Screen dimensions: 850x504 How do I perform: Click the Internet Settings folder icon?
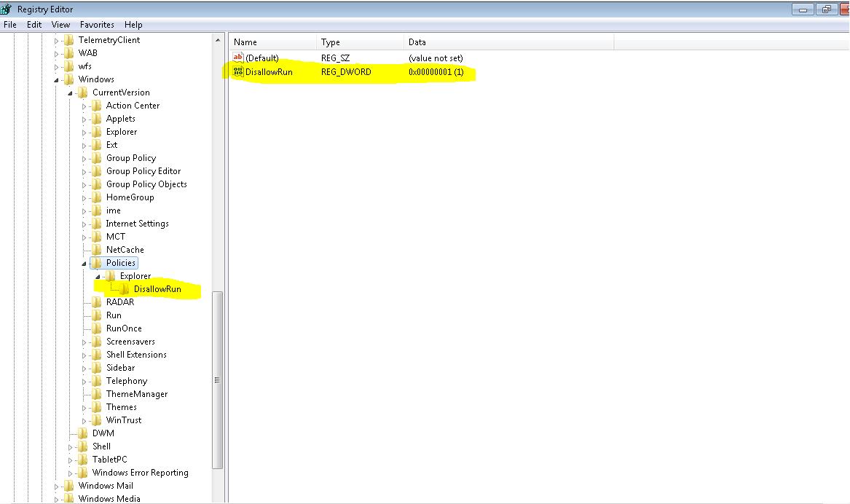(96, 224)
